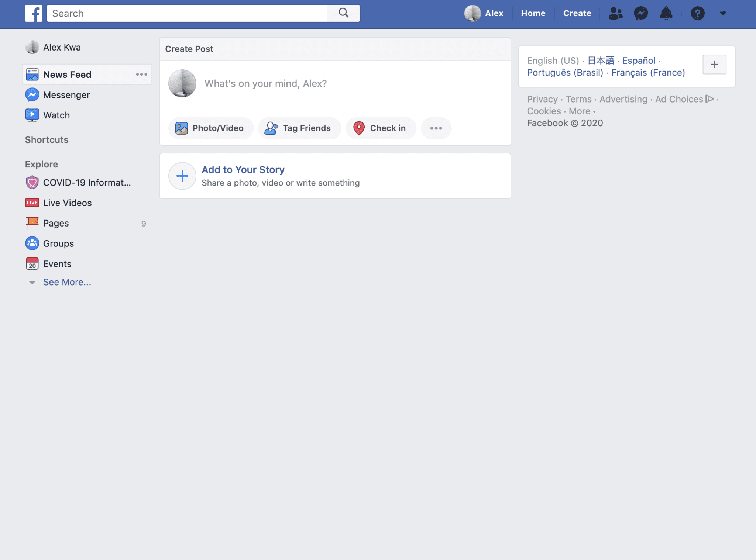Click the Explore heading
Viewport: 756px width, 560px height.
tap(41, 164)
